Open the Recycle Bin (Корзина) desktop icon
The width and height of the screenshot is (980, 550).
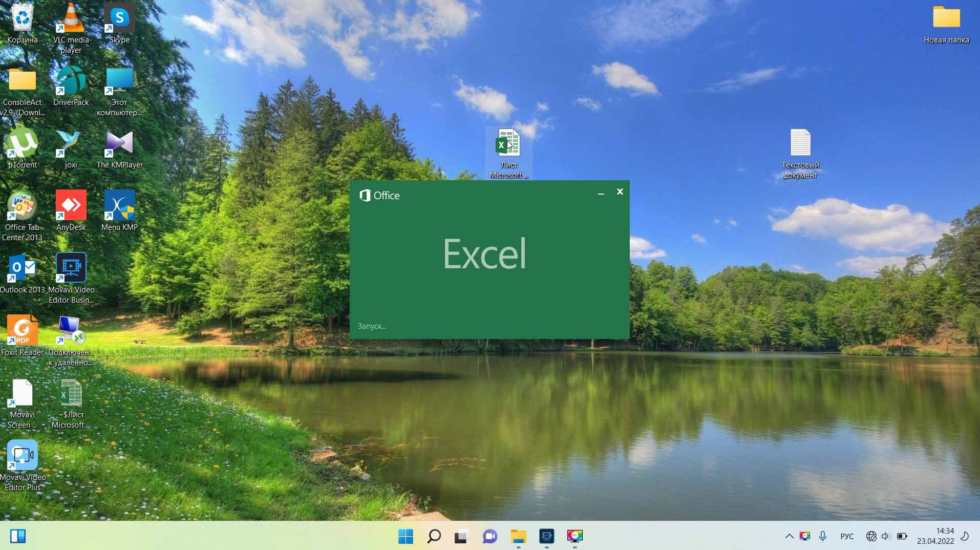(23, 24)
